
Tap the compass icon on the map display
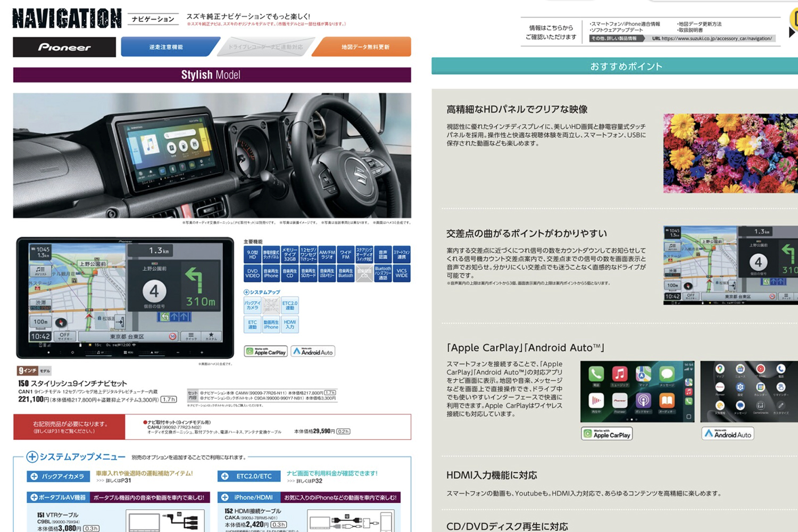pos(61,322)
